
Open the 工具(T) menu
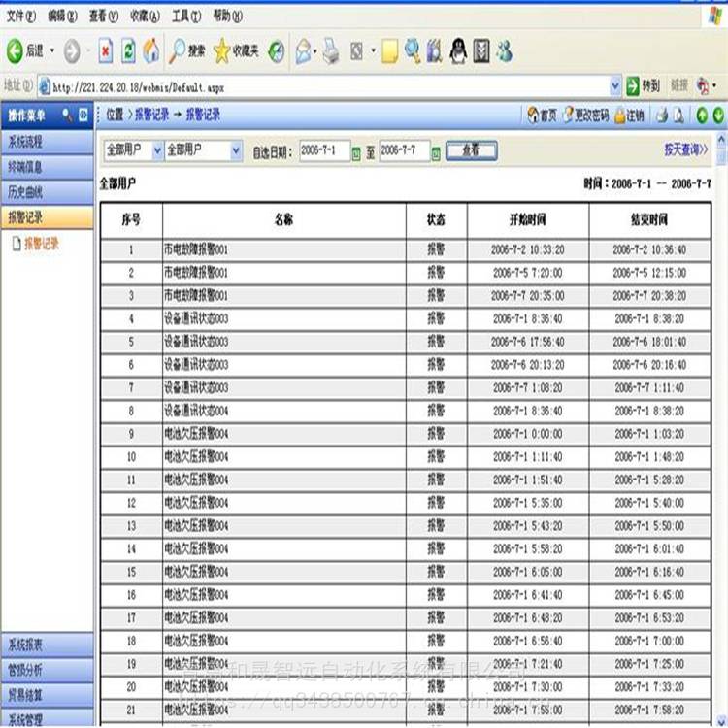point(186,17)
